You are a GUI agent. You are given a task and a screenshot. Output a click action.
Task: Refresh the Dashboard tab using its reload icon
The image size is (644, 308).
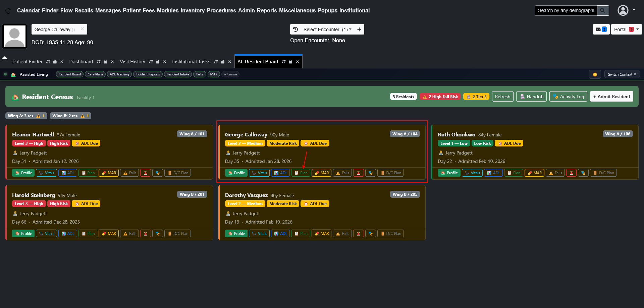(x=99, y=62)
